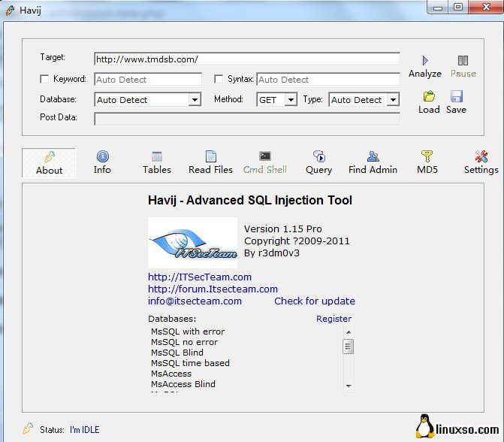Toggle the Syntax checkbox
Viewport: 504px width, 442px height.
pyautogui.click(x=219, y=79)
